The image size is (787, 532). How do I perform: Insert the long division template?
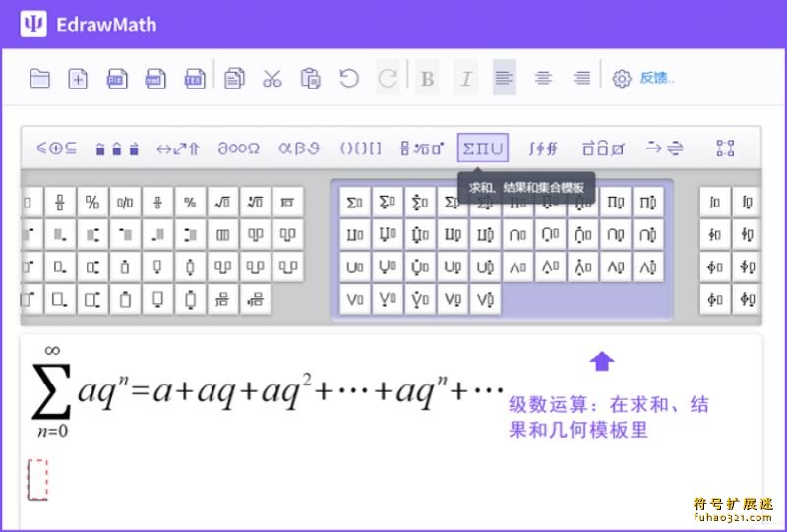(x=288, y=203)
